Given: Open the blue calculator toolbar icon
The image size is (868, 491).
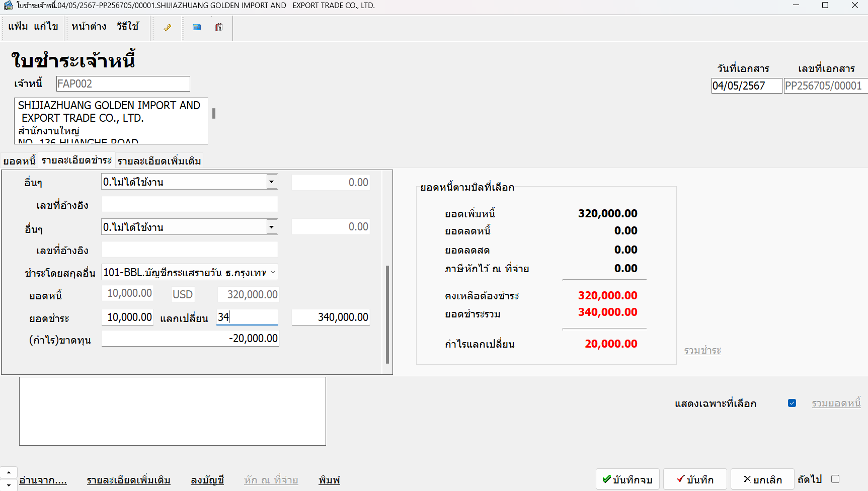Looking at the screenshot, I should coord(197,28).
